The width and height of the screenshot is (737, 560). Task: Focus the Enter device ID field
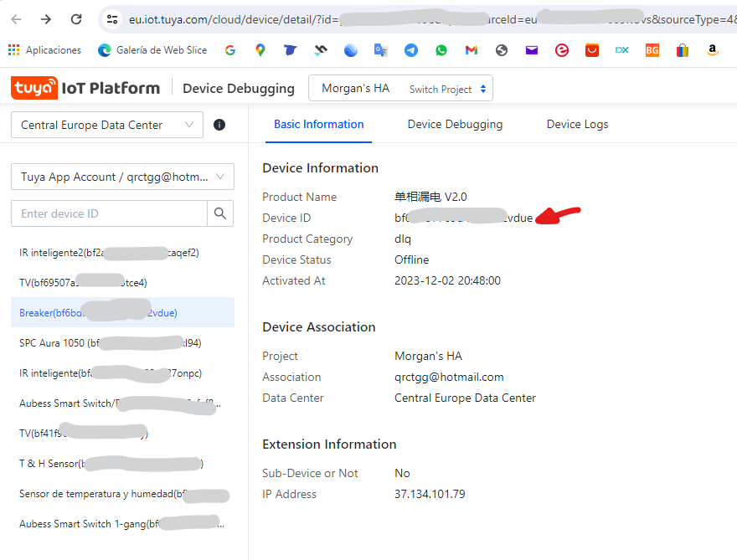[x=109, y=213]
